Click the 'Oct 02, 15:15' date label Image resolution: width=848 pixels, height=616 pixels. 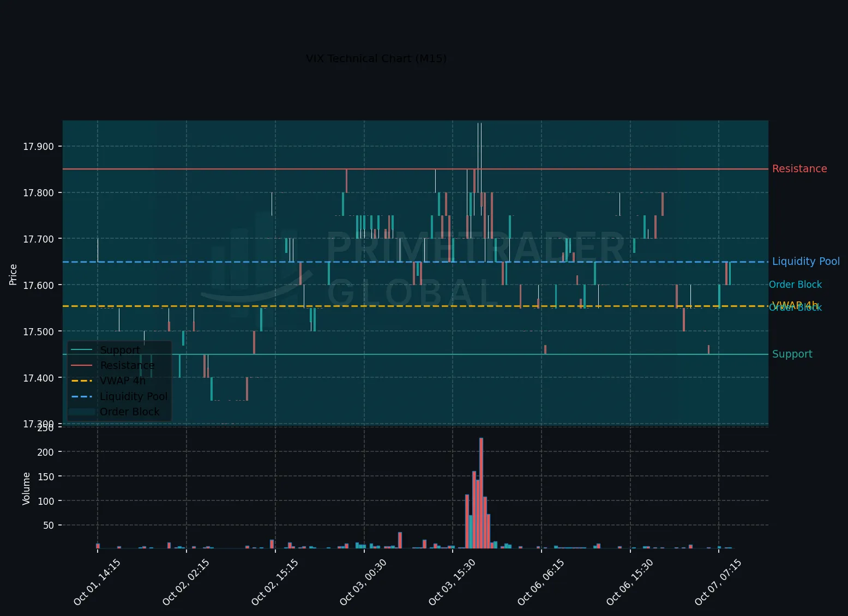pos(275,582)
